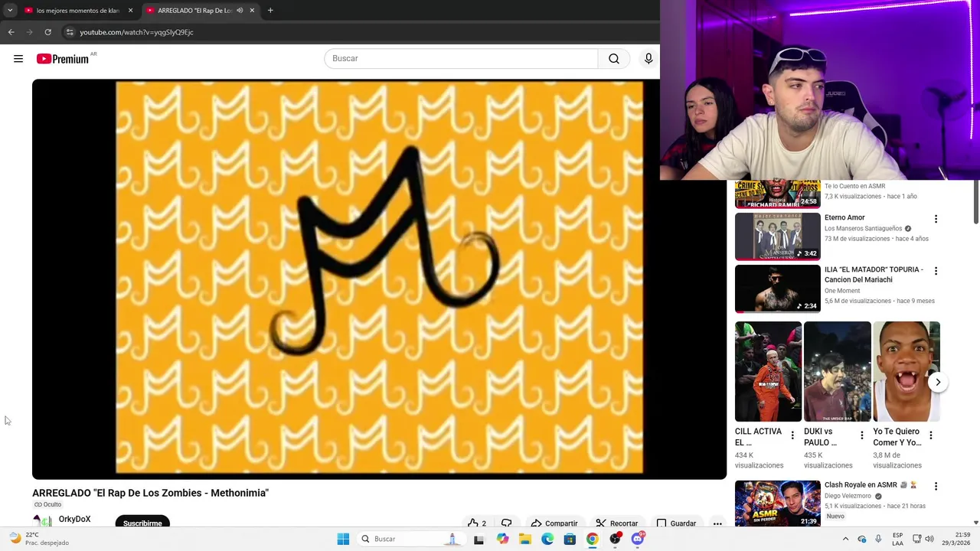
Task: Open a new browser tab
Action: tap(270, 11)
